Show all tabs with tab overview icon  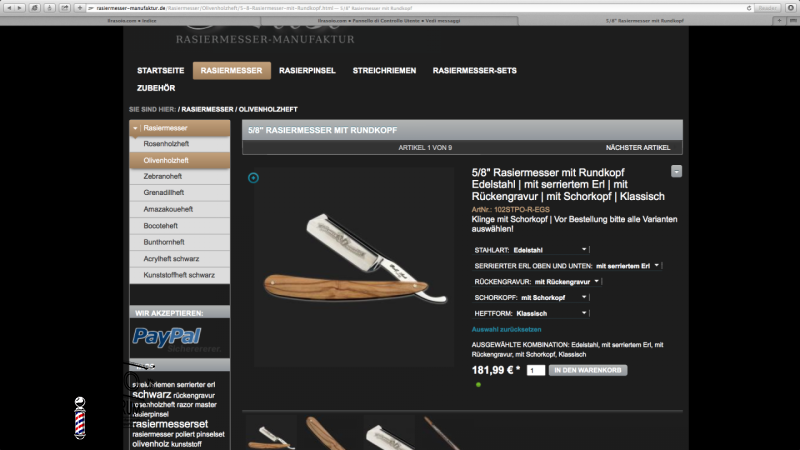792,20
